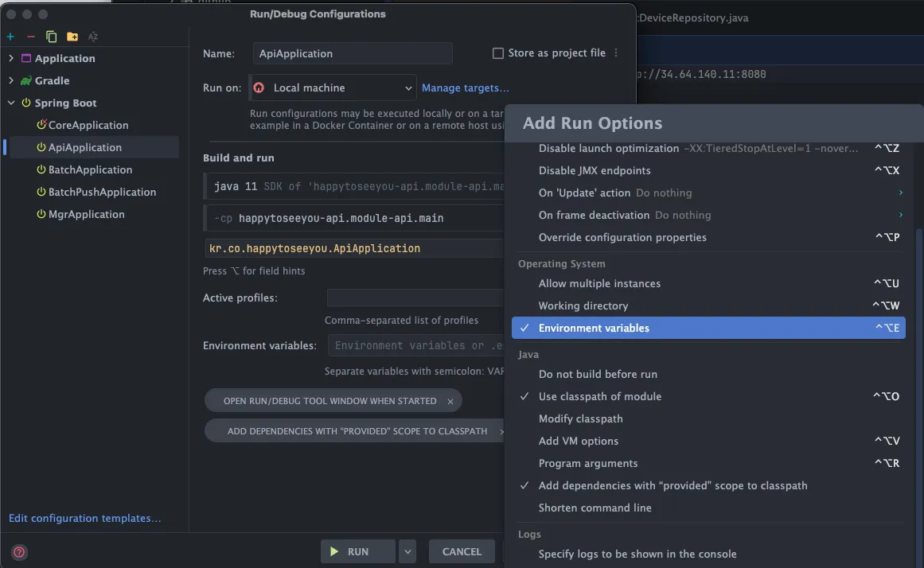Choose Disable JMX endpoints option
This screenshot has height=568, width=924.
coord(708,170)
